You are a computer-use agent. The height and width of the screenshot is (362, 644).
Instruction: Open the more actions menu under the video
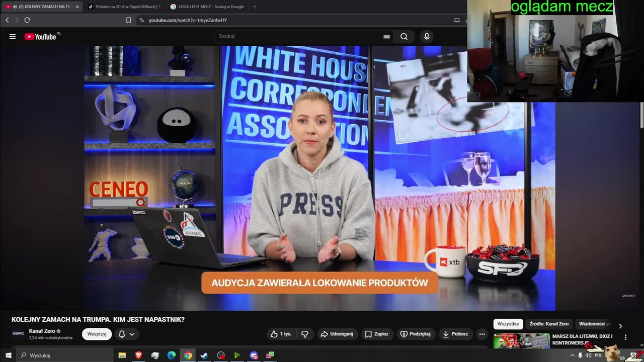pos(482,334)
